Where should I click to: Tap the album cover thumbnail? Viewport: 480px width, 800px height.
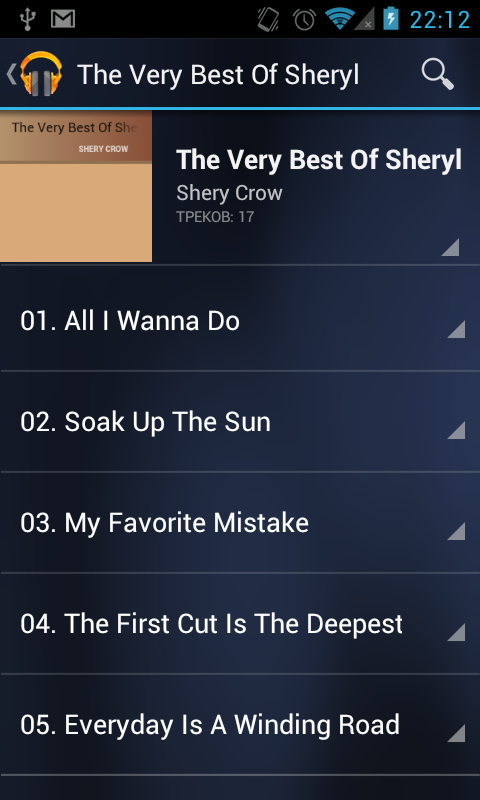[x=76, y=186]
